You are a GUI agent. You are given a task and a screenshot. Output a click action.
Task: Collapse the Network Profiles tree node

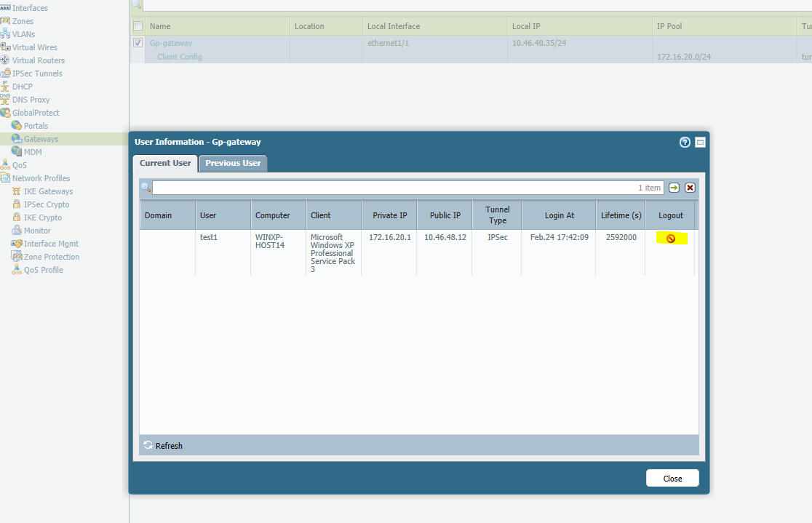tap(5, 178)
